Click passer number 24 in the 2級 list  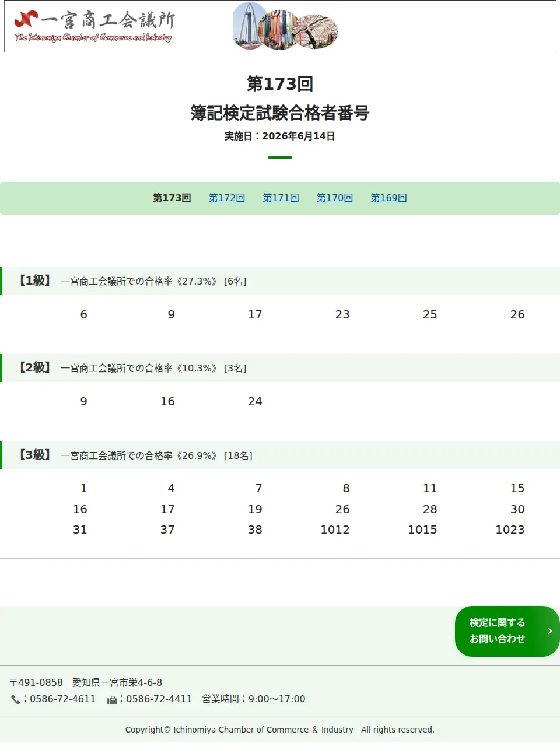pos(255,401)
